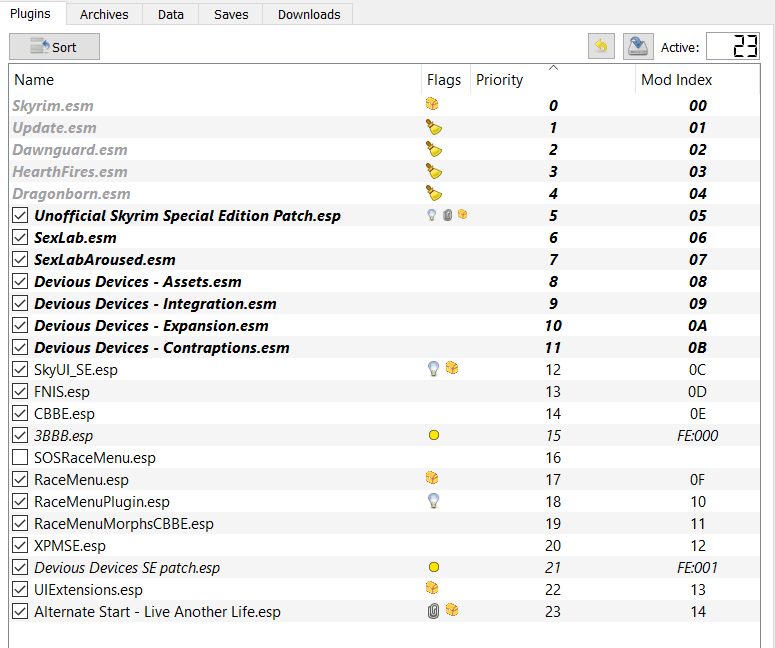
Task: Open the Archives tab
Action: [x=104, y=14]
